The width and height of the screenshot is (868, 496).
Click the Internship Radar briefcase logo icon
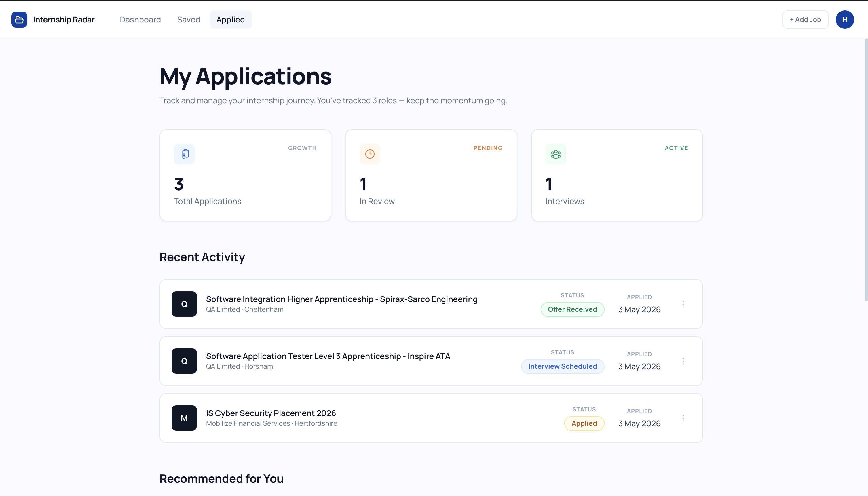pos(19,19)
